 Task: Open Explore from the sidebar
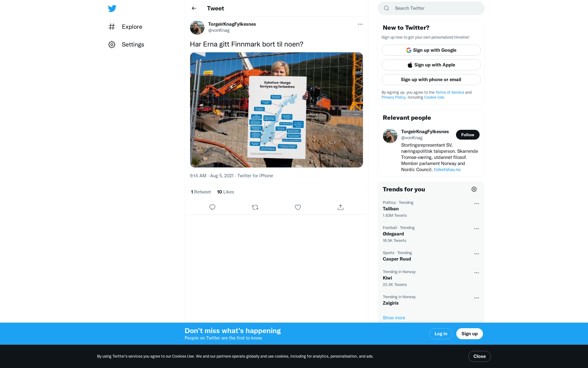point(125,27)
